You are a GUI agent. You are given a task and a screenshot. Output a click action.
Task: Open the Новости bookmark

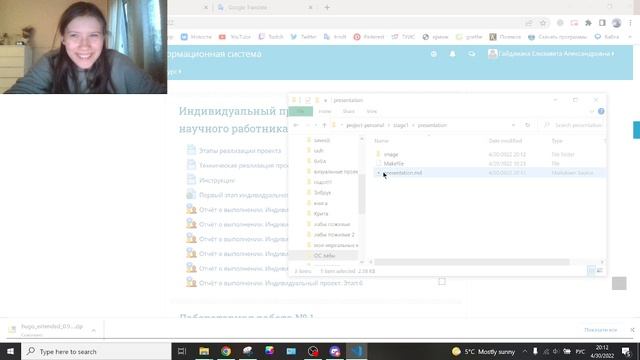pyautogui.click(x=196, y=37)
